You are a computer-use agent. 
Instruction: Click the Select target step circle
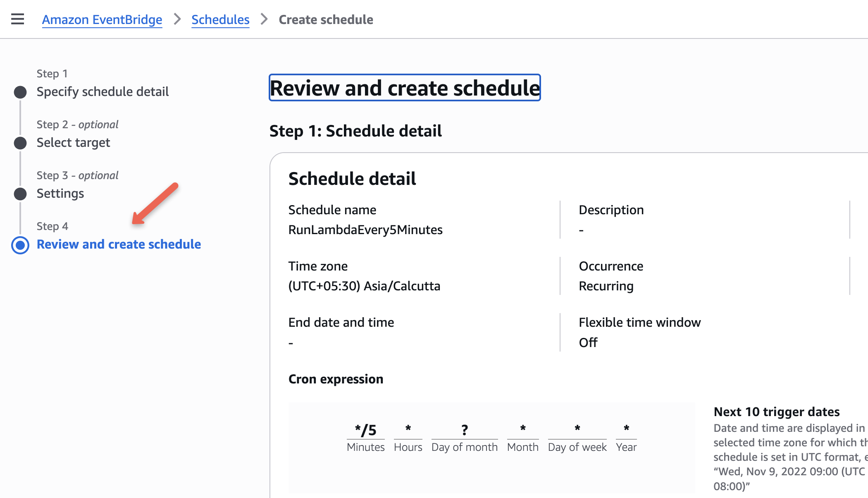(20, 143)
